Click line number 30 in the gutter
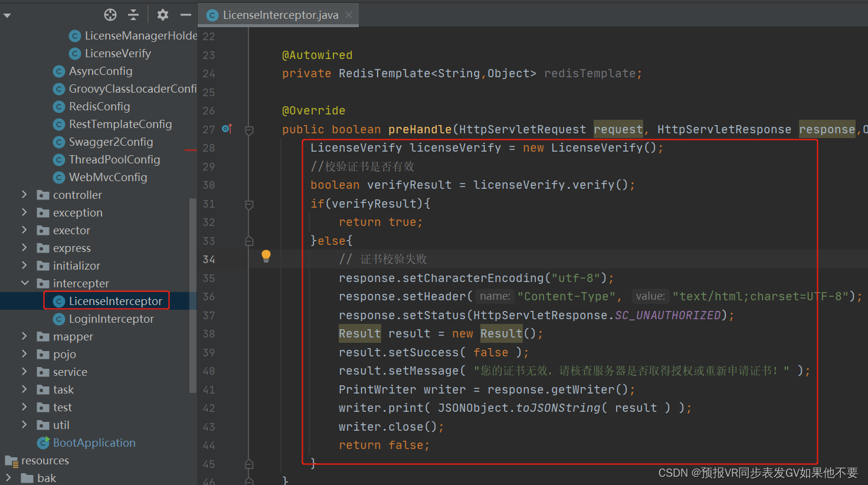Image resolution: width=868 pixels, height=485 pixels. (209, 185)
